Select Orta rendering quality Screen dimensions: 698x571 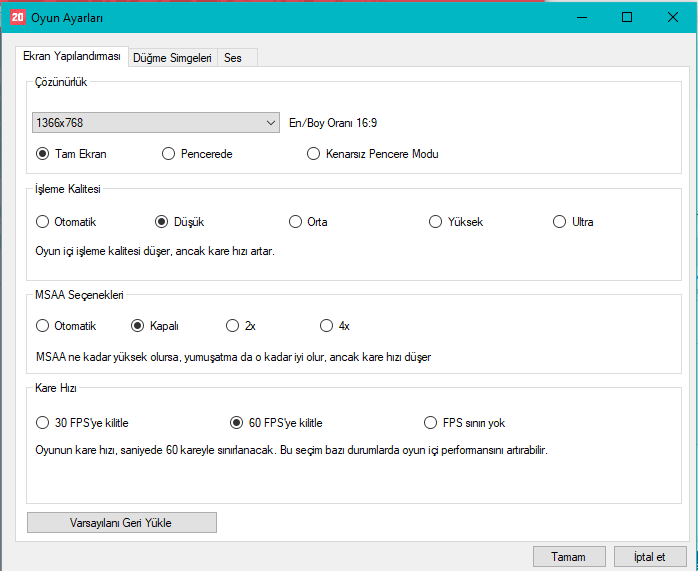click(308, 222)
